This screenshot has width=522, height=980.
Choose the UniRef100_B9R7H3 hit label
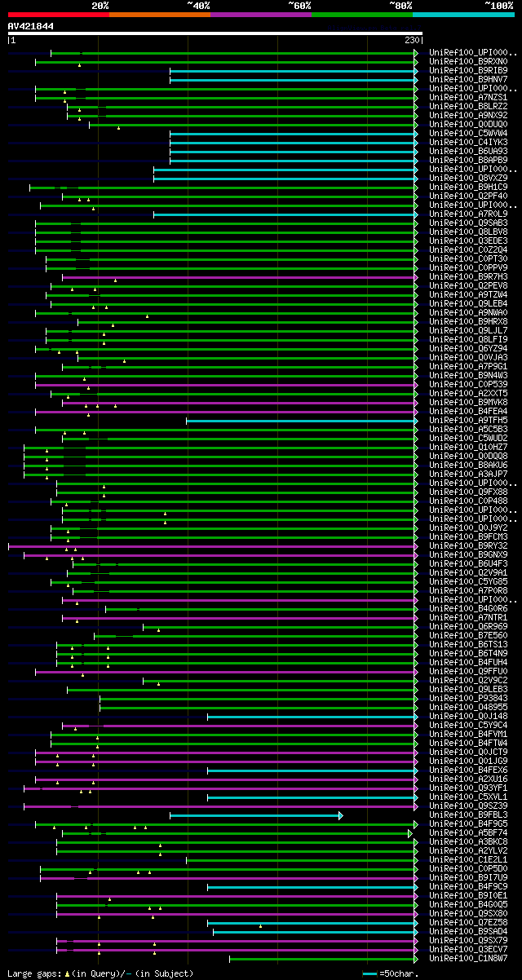[x=469, y=276]
